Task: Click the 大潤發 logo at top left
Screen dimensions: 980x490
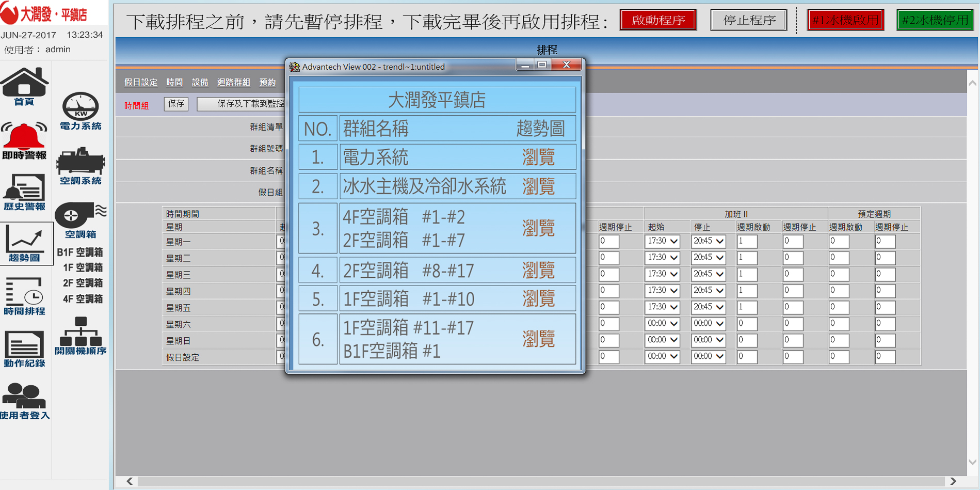Action: tap(44, 14)
